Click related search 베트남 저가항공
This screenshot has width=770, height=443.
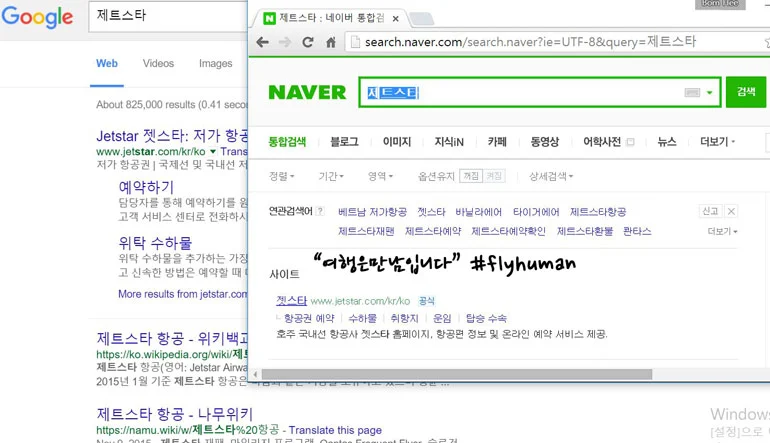372,212
